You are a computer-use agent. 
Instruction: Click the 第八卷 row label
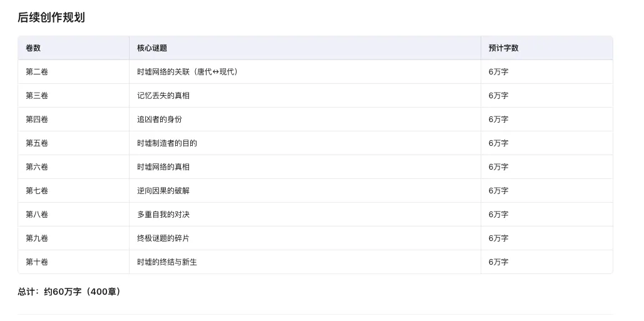point(37,215)
